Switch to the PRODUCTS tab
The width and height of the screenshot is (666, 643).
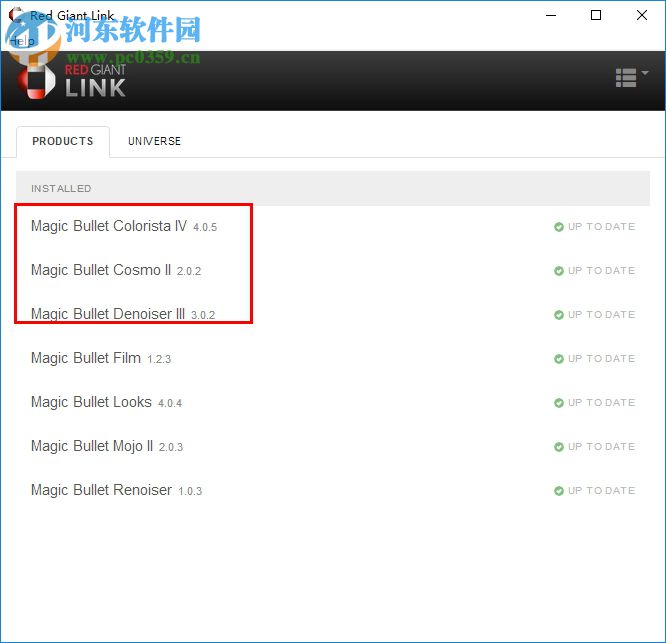(63, 141)
